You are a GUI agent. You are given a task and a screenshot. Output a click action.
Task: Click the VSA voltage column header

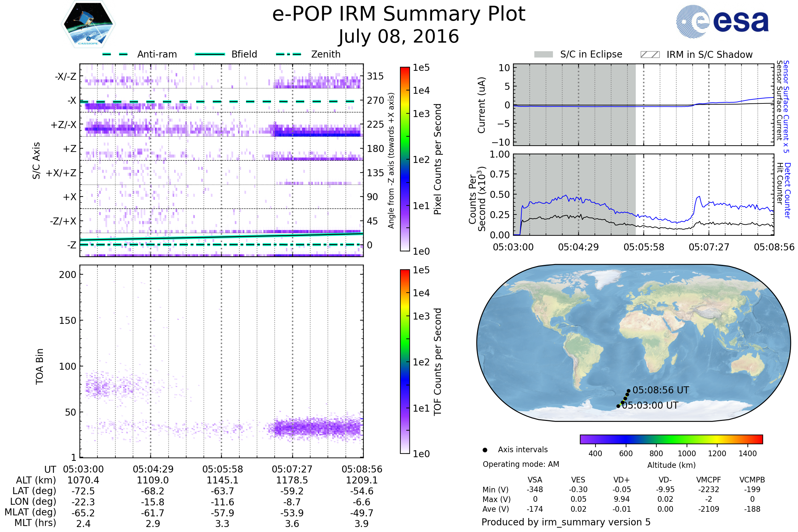(x=535, y=480)
